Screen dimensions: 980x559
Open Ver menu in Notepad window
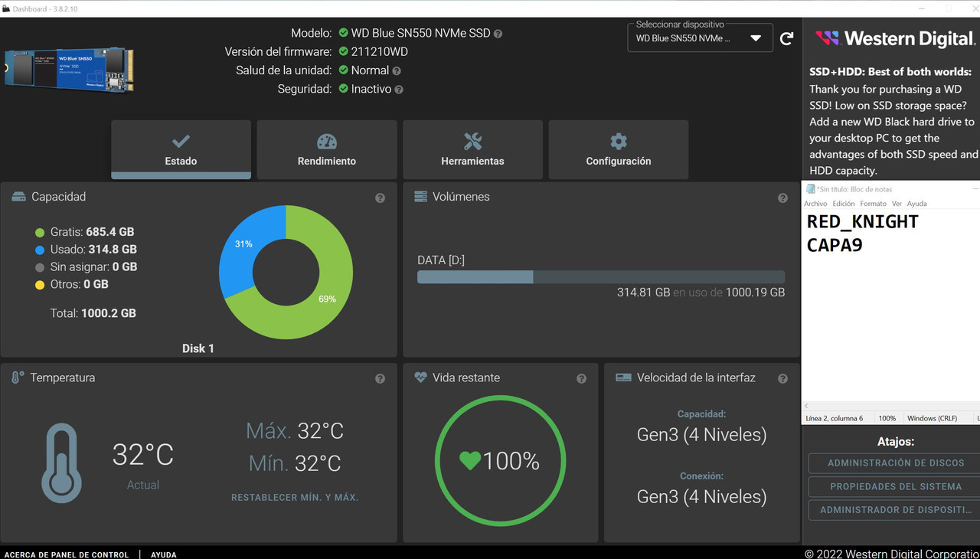897,204
